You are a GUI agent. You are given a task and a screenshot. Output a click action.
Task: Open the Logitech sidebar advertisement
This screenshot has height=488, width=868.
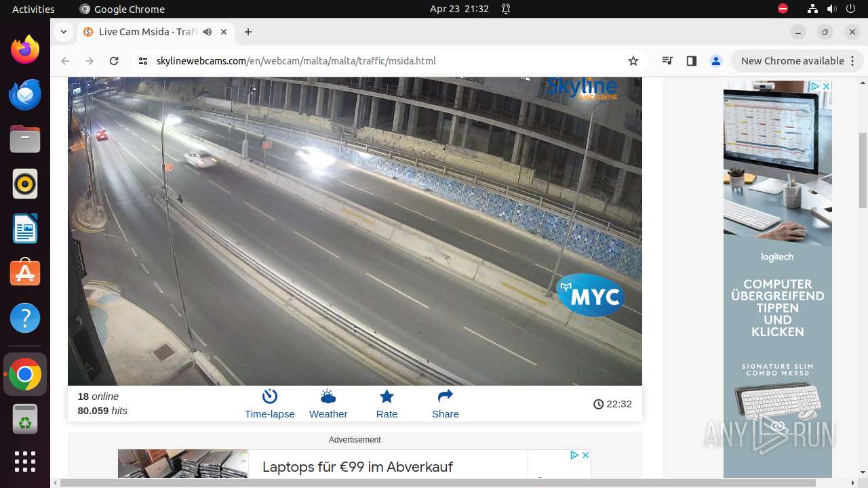pos(777,279)
